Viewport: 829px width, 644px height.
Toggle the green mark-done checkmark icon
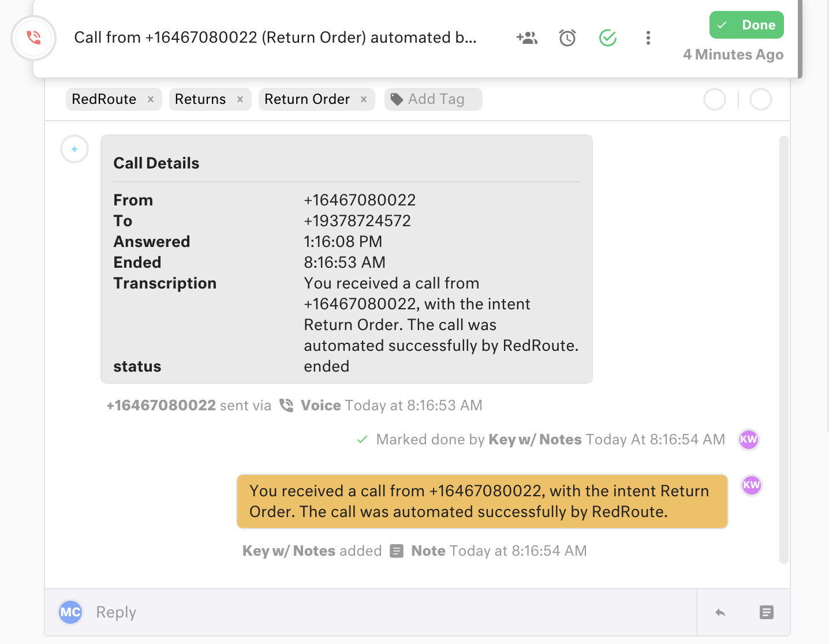pyautogui.click(x=607, y=38)
